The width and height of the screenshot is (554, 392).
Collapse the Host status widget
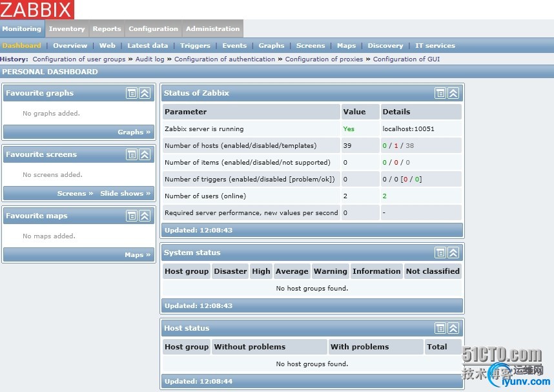pos(453,328)
